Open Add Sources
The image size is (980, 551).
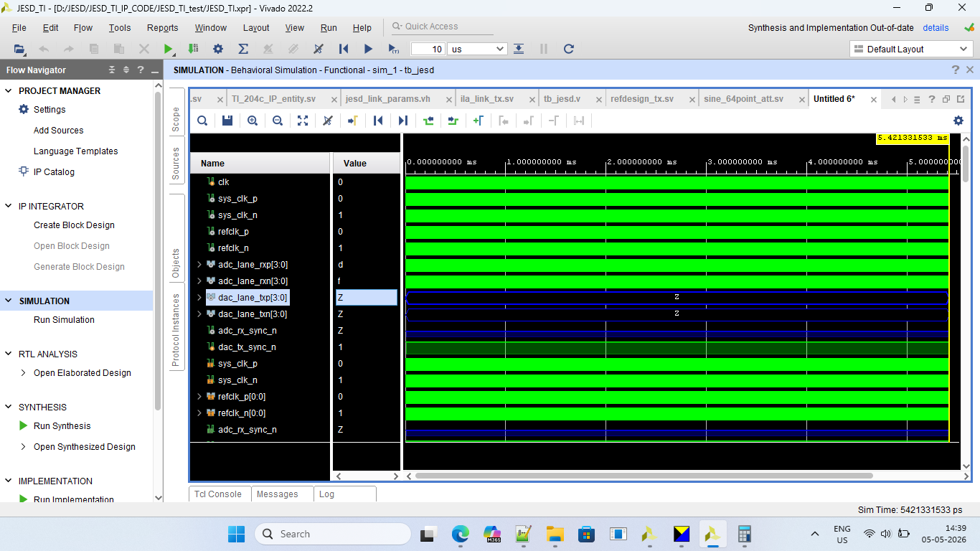(58, 131)
